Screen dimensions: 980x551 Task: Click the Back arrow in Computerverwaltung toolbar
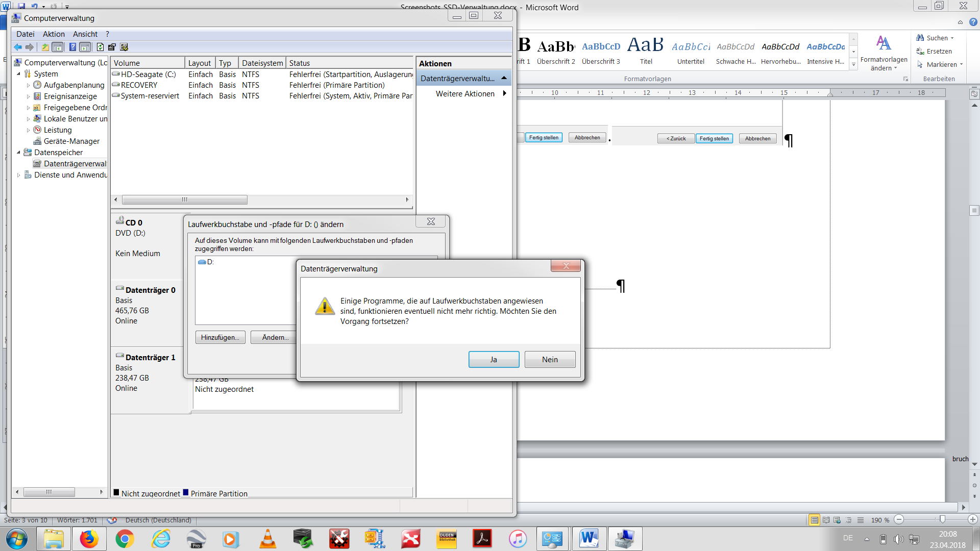coord(18,47)
